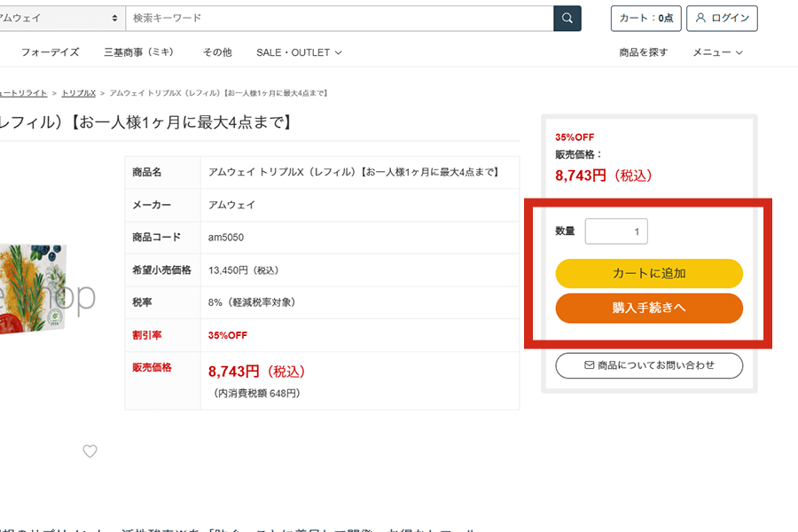
Task: Open the cart showing カート：0点
Action: coord(645,19)
